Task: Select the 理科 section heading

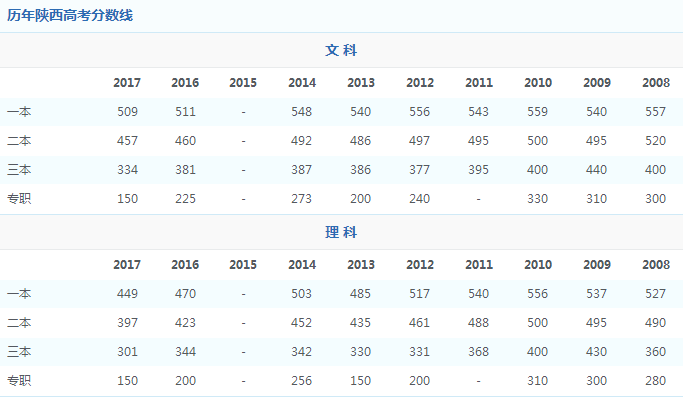Action: click(x=341, y=232)
